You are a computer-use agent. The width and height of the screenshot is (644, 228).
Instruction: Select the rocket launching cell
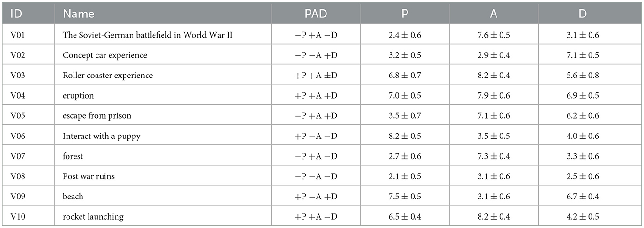[x=93, y=217]
